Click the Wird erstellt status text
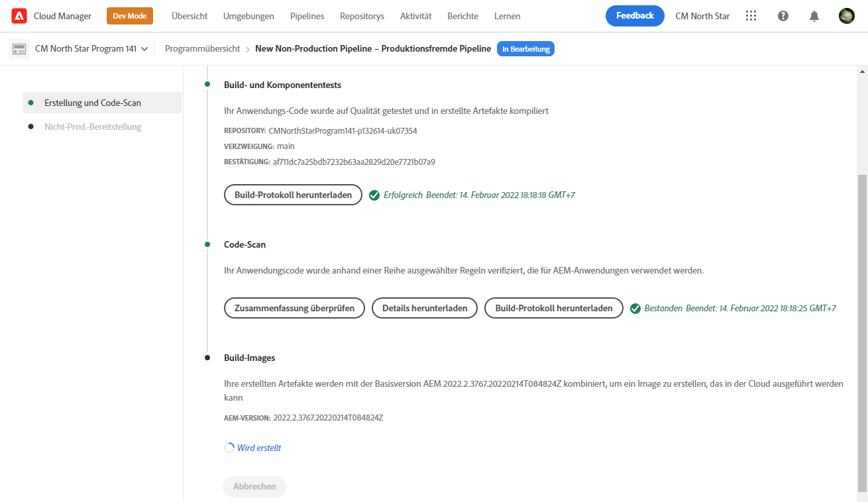868x502 pixels. [x=259, y=448]
